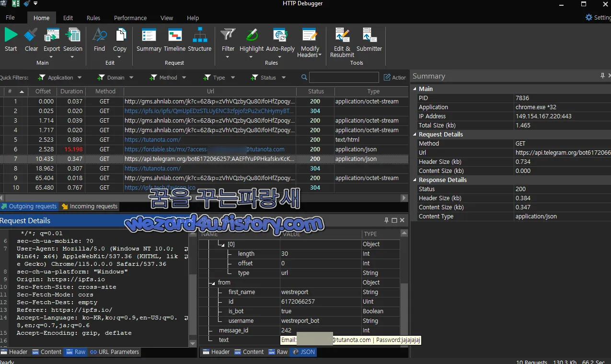Open the Filter rules tool
The width and height of the screenshot is (611, 364).
point(228,43)
